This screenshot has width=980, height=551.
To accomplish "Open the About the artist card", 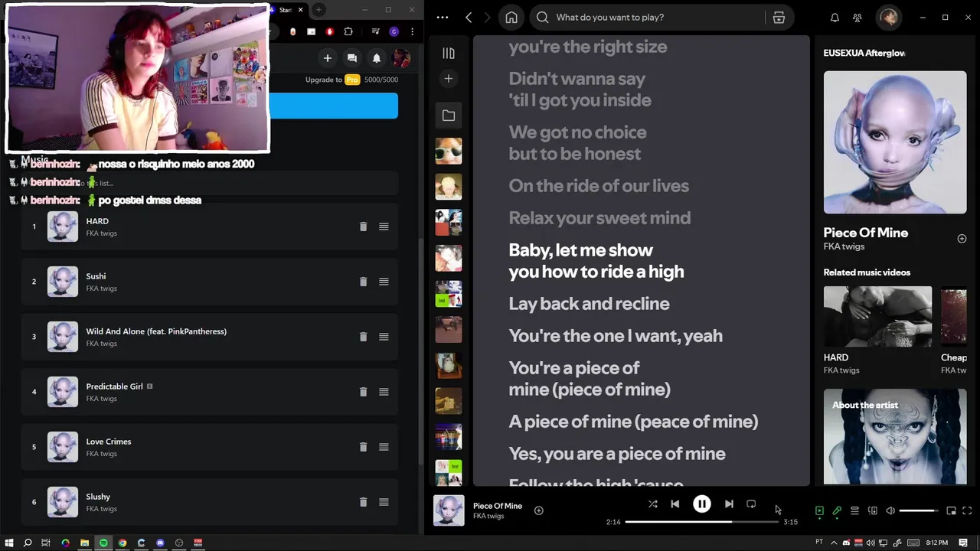I will pyautogui.click(x=895, y=436).
